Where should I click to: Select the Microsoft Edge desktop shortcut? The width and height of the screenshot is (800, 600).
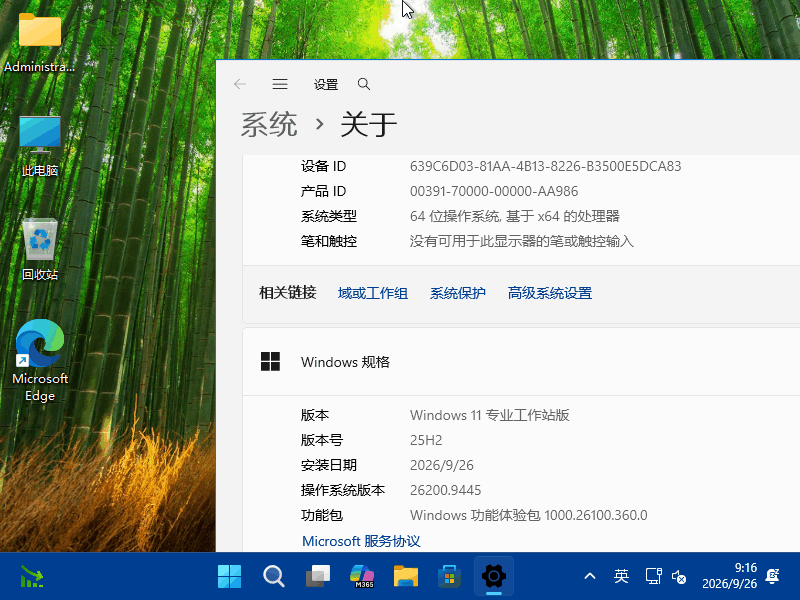(40, 361)
